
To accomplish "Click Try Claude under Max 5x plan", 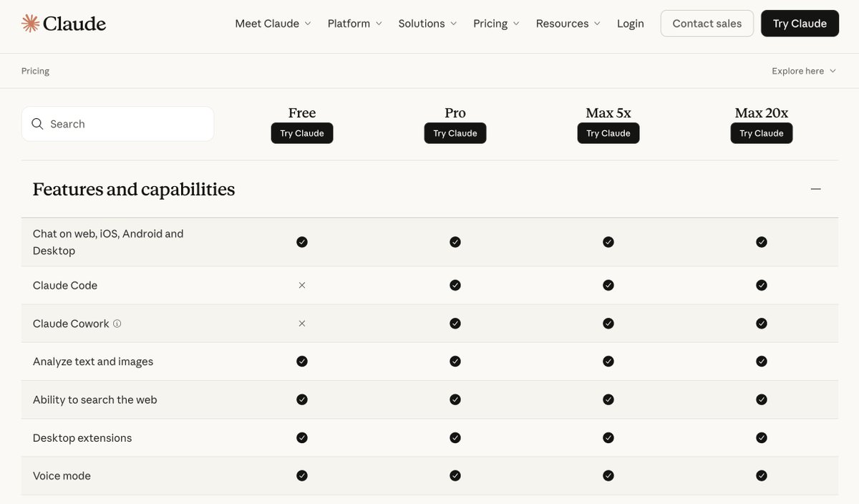I will pyautogui.click(x=608, y=133).
